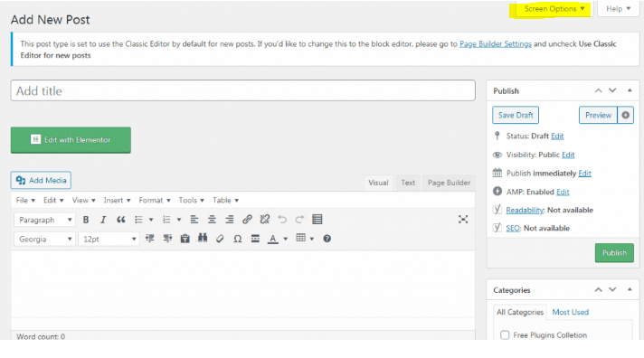
Task: Insert a bulleted list
Action: [138, 220]
